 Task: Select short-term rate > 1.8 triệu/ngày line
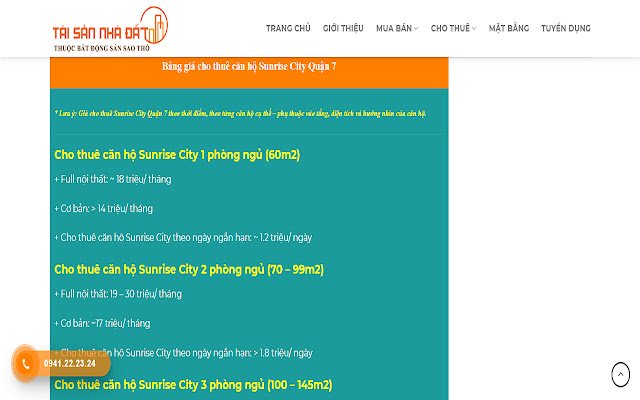click(183, 353)
